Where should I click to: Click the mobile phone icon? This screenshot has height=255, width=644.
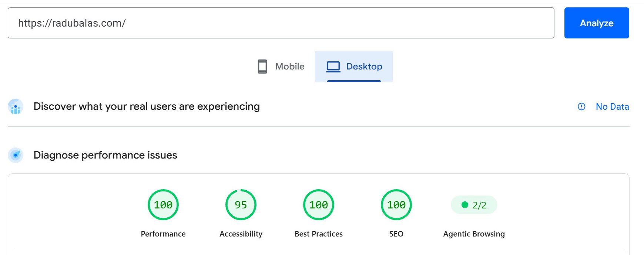click(262, 67)
